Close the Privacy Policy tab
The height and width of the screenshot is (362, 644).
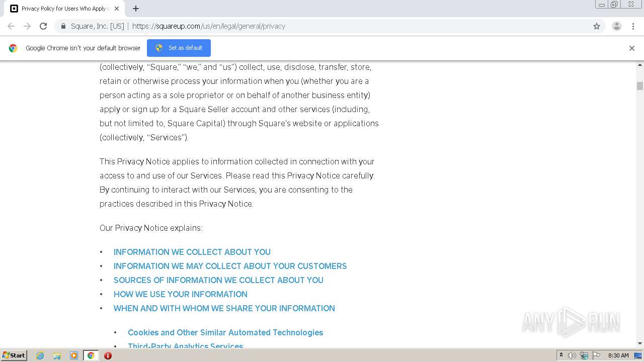pyautogui.click(x=117, y=9)
